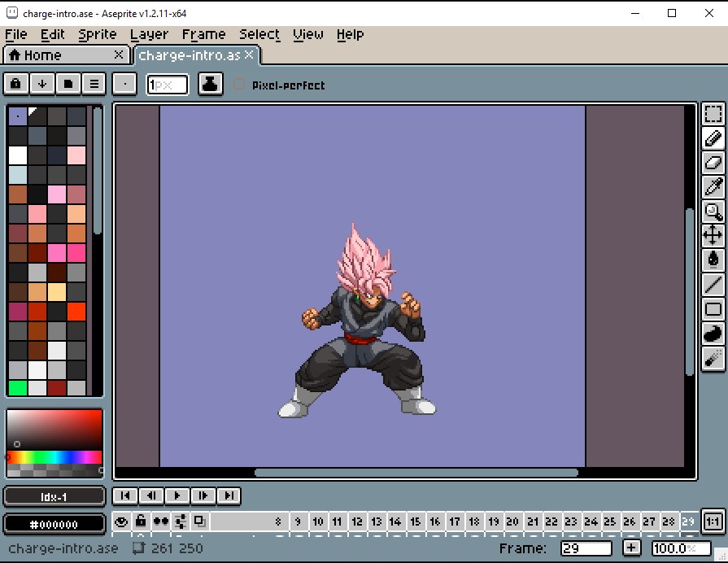Click timeline continuous layers icon

click(181, 522)
